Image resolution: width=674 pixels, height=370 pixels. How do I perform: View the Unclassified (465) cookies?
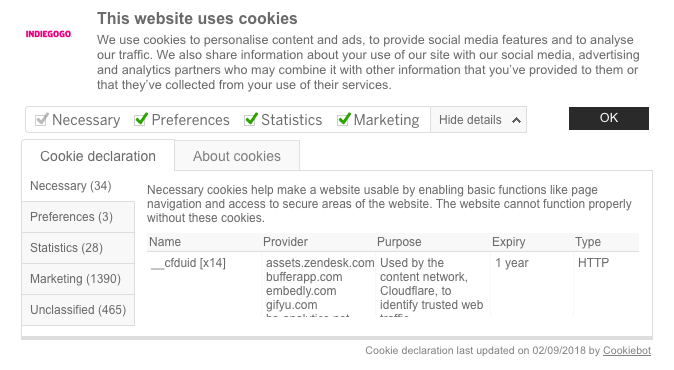(78, 310)
